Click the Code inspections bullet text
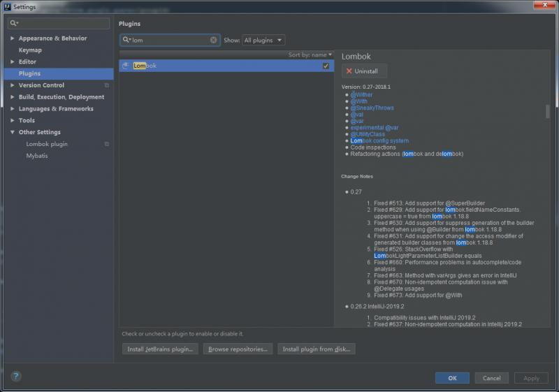This screenshot has width=559, height=392. [373, 147]
